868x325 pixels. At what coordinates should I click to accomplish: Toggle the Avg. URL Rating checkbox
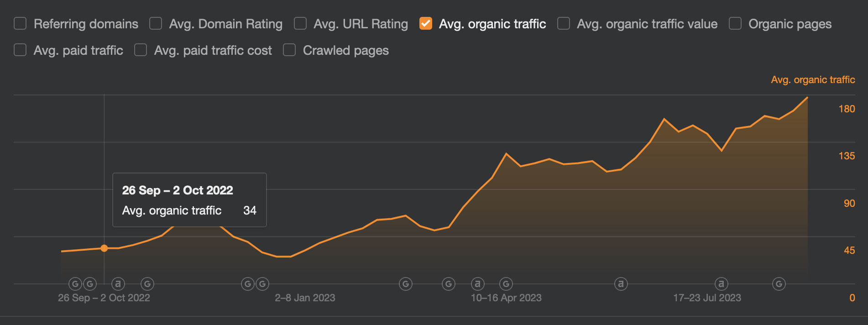(300, 23)
